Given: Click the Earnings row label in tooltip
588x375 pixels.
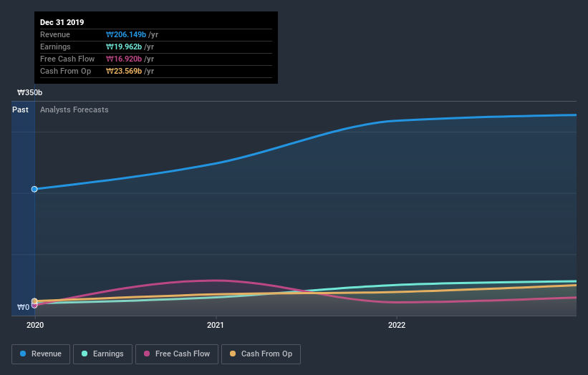Looking at the screenshot, I should coord(55,47).
